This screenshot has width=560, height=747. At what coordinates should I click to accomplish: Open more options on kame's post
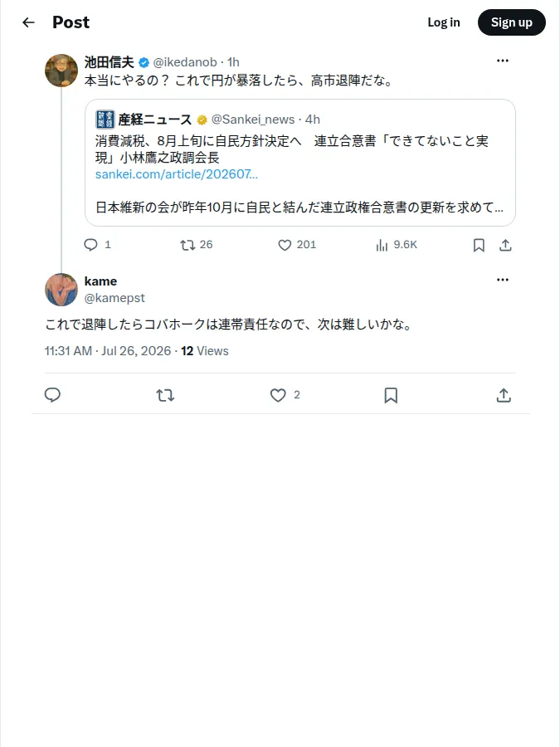503,280
